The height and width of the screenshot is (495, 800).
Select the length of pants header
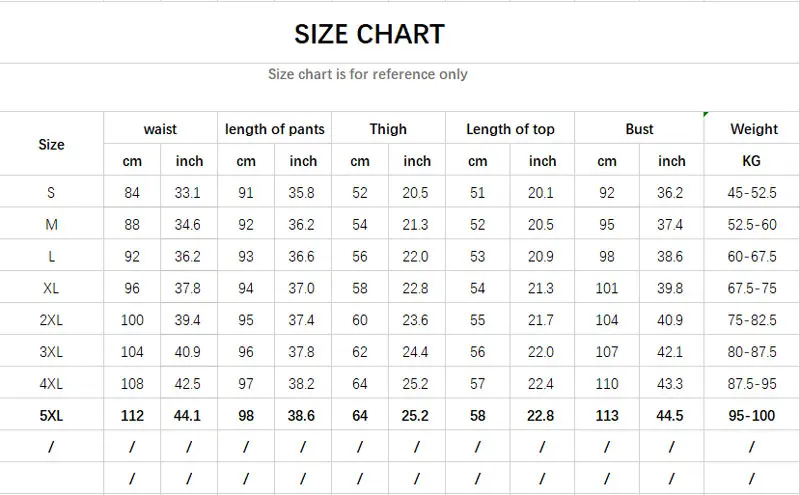(x=274, y=129)
